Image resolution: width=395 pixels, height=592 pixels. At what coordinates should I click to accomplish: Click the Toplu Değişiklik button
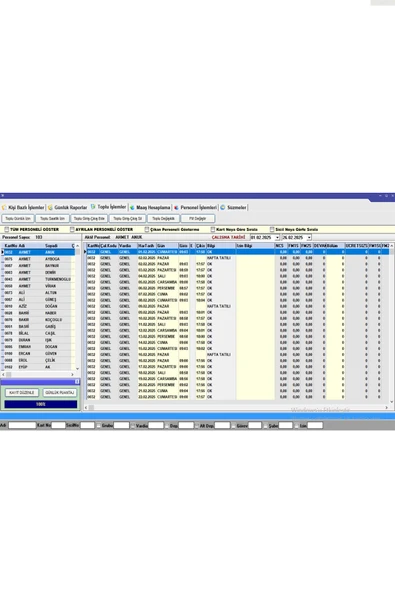[163, 219]
